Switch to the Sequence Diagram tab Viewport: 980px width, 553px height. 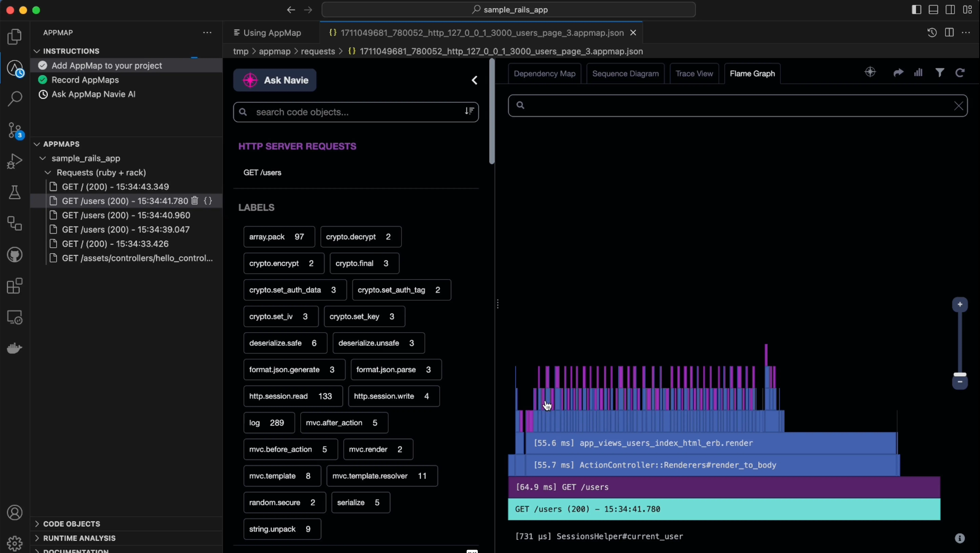[x=625, y=73]
